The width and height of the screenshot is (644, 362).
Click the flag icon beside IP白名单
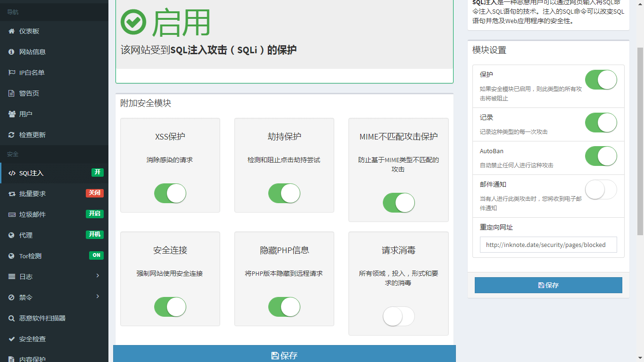11,73
